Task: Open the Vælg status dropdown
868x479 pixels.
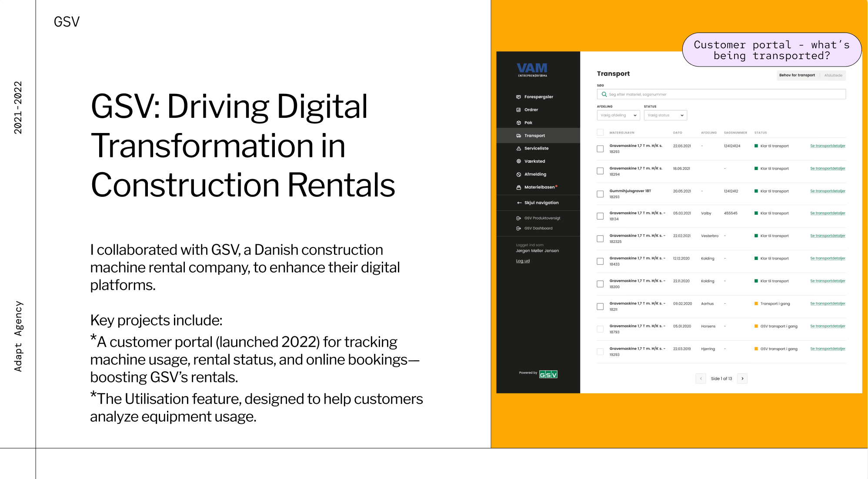Action: click(665, 115)
